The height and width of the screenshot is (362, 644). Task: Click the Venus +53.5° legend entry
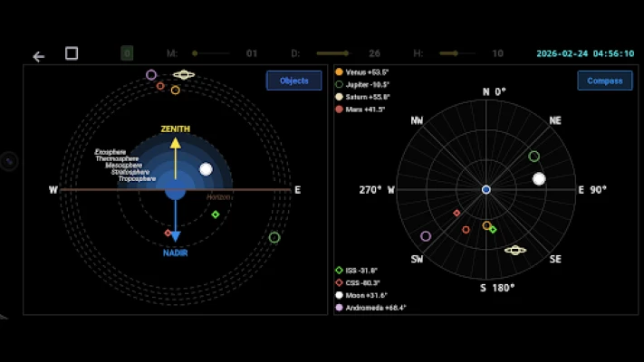(x=362, y=71)
